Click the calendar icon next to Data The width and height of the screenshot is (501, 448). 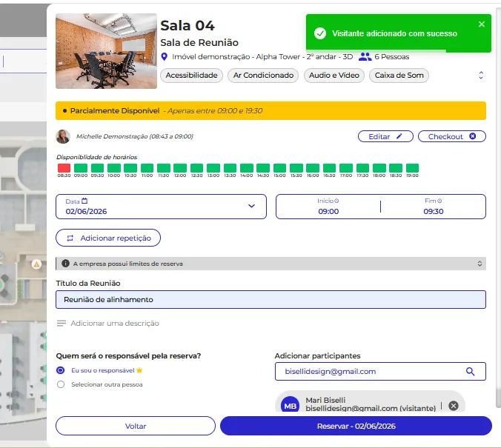click(x=84, y=201)
